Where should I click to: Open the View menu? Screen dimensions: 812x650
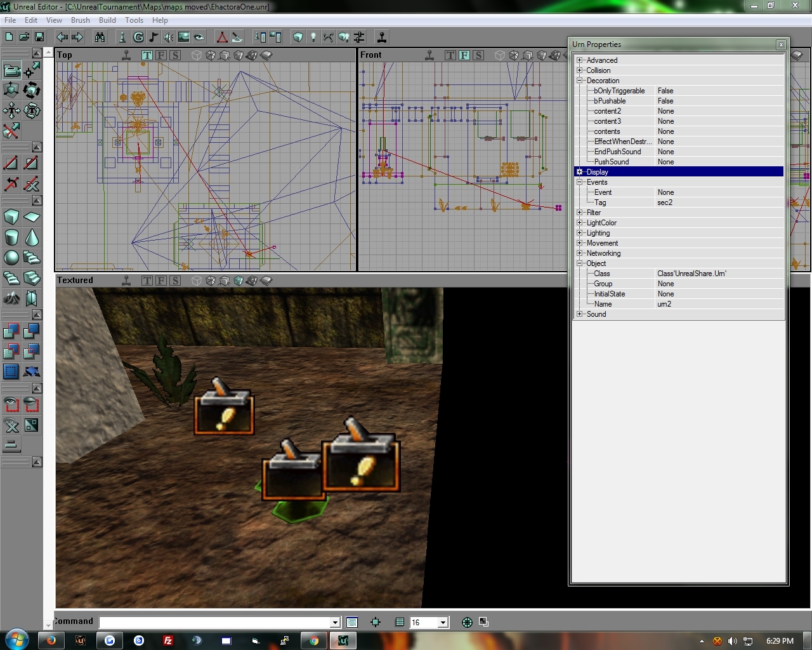click(54, 20)
